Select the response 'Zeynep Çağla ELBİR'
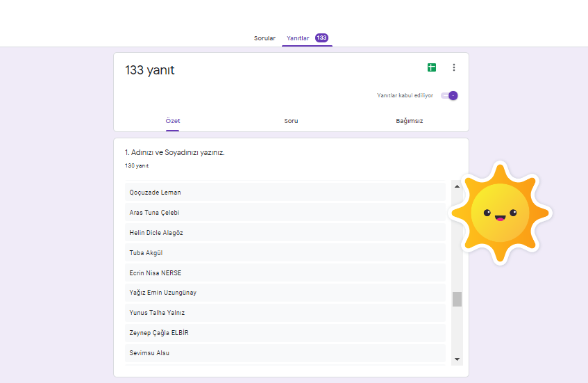Viewport: 588px width, 383px height. click(x=285, y=333)
